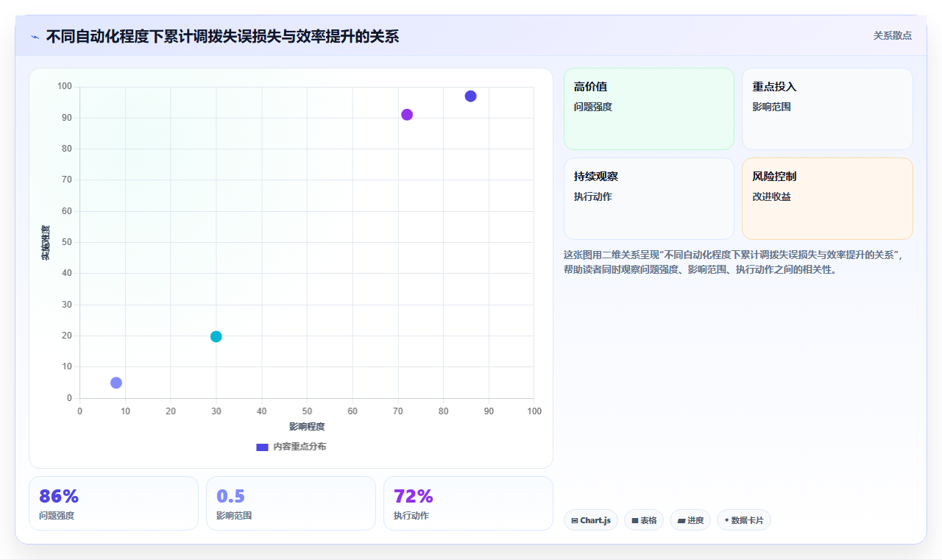Click the 关系散点 label in header

pyautogui.click(x=893, y=35)
